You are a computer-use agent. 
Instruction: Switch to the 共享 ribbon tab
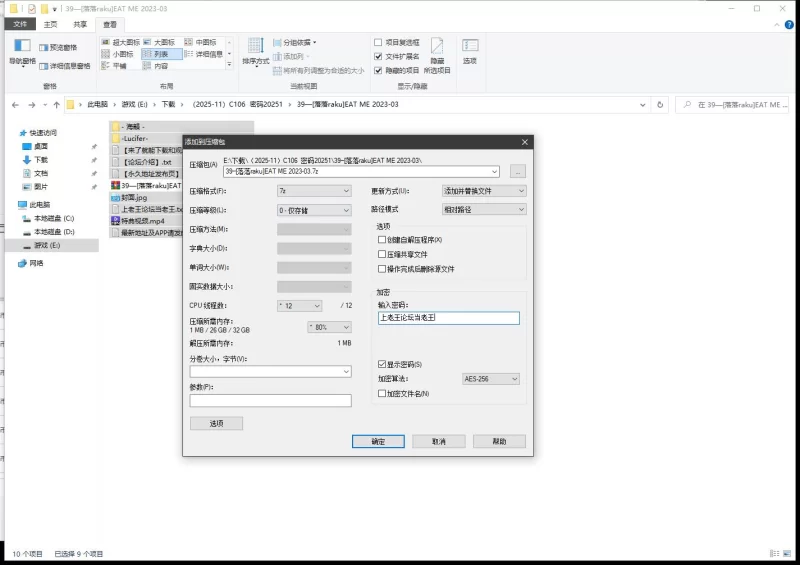pos(80,24)
